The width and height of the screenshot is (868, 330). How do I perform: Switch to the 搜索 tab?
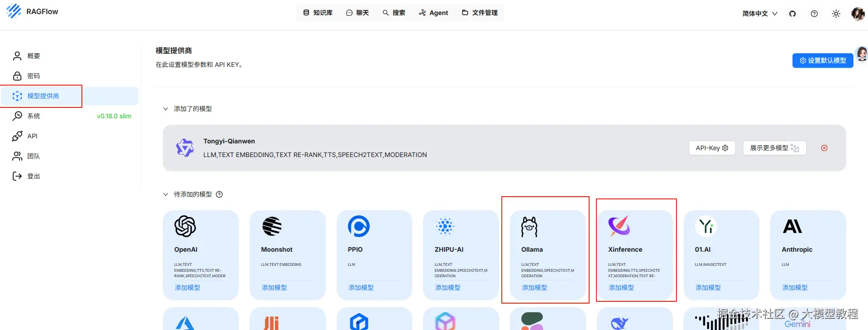tap(394, 13)
